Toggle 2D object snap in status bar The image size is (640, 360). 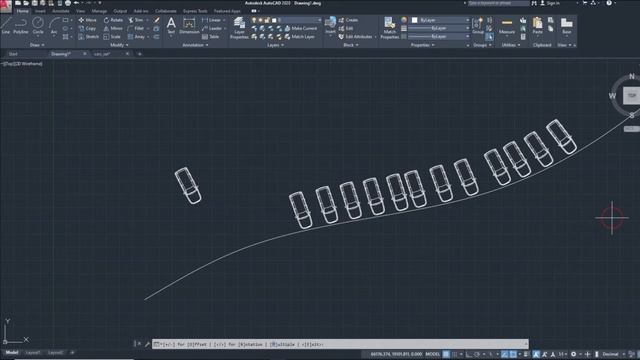(513, 354)
